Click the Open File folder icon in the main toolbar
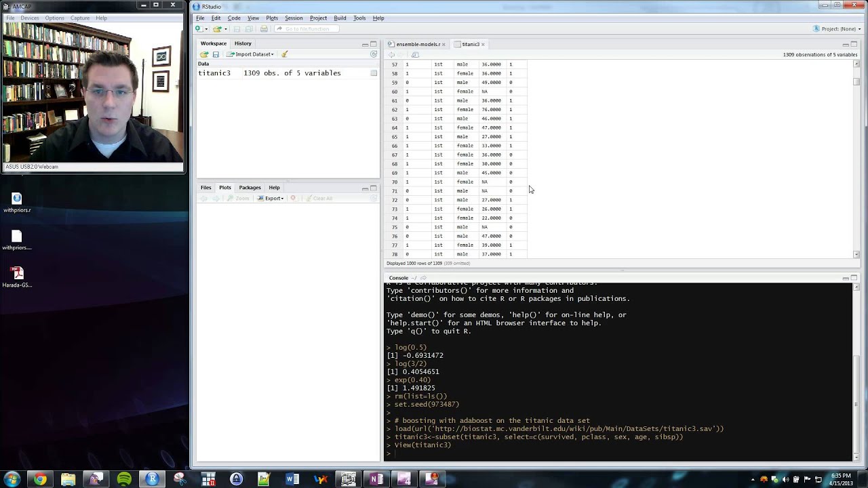The height and width of the screenshot is (488, 868). coord(217,29)
